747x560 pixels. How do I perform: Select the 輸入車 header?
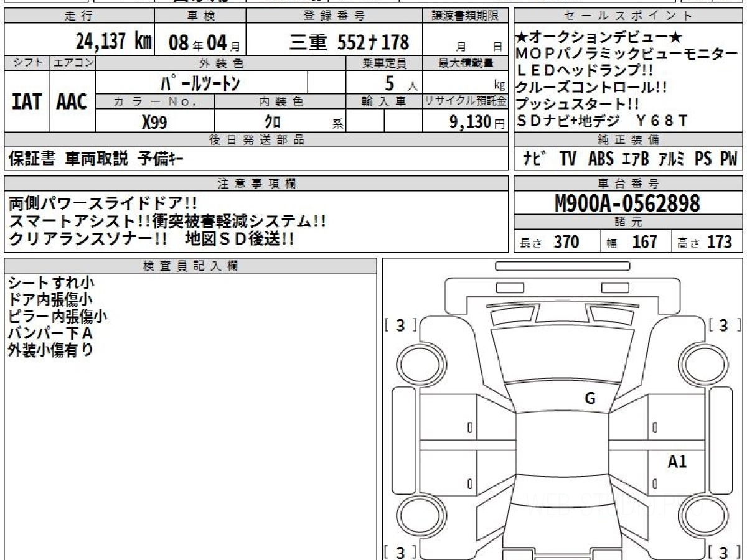pos(384,101)
